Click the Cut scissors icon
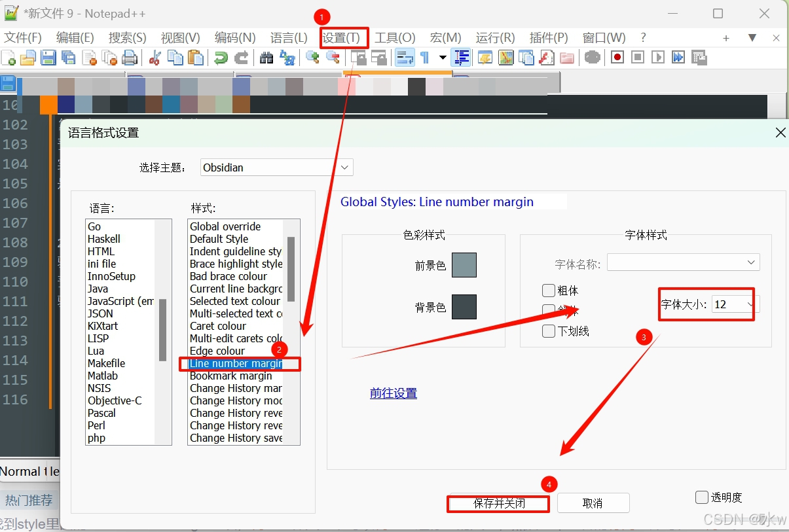 click(155, 58)
